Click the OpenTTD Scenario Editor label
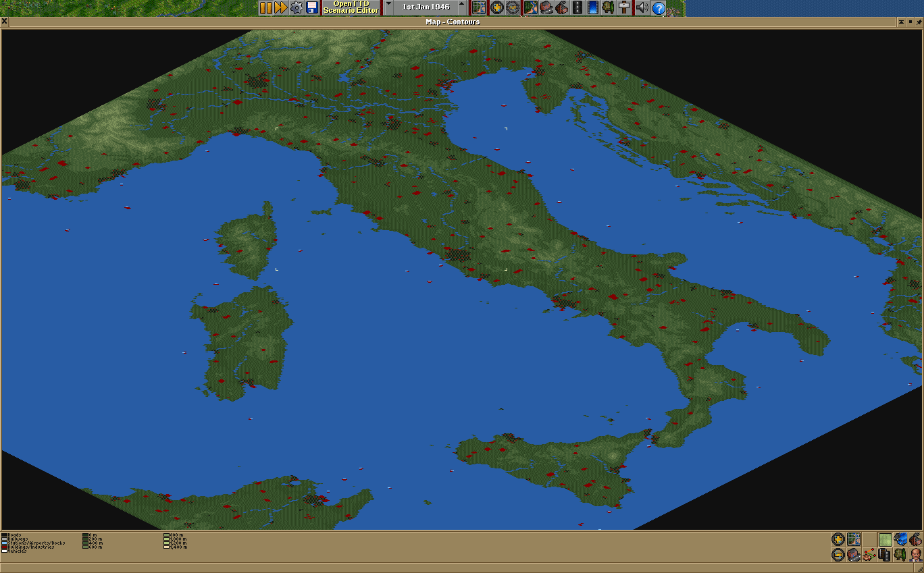Image resolution: width=924 pixels, height=573 pixels. 351,8
